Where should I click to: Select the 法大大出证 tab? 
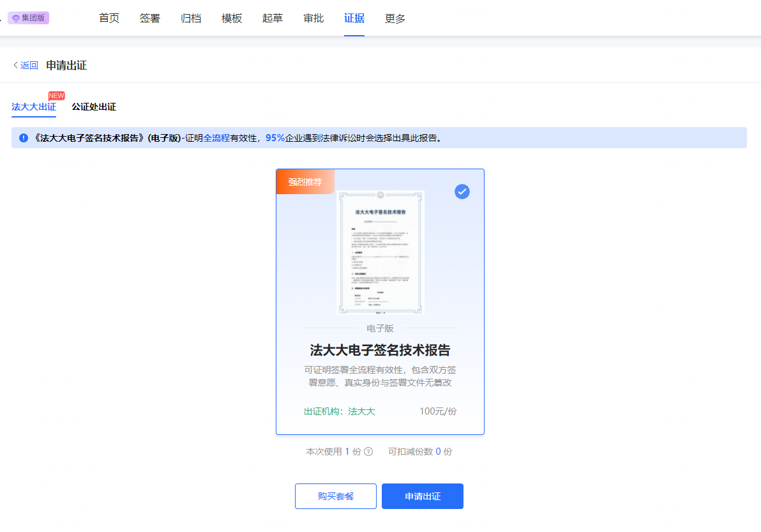[x=34, y=107]
